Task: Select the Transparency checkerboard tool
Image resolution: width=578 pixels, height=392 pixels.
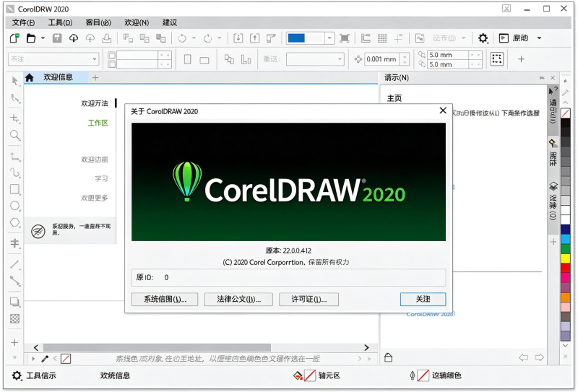Action: pyautogui.click(x=14, y=318)
